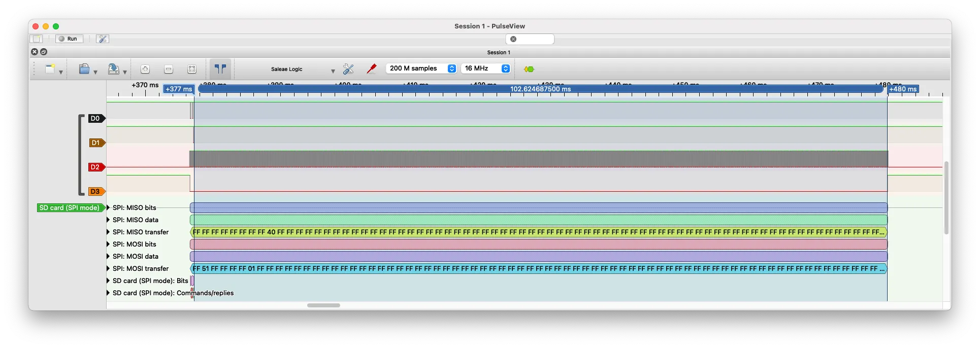This screenshot has height=348, width=980.
Task: Float the Session 1 dock panel
Action: point(44,52)
